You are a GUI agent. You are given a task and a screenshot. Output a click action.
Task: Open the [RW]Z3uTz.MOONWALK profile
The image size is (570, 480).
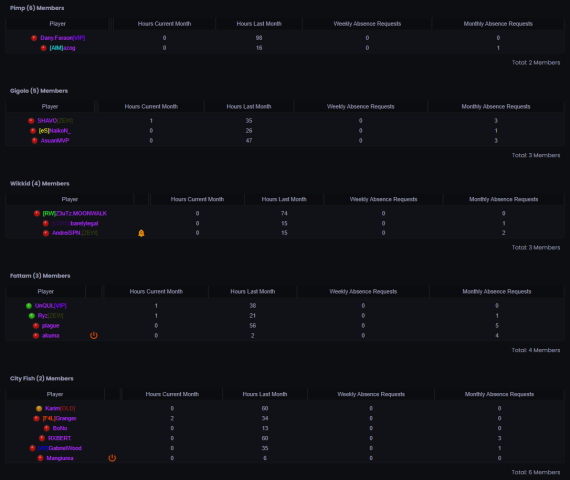point(75,213)
